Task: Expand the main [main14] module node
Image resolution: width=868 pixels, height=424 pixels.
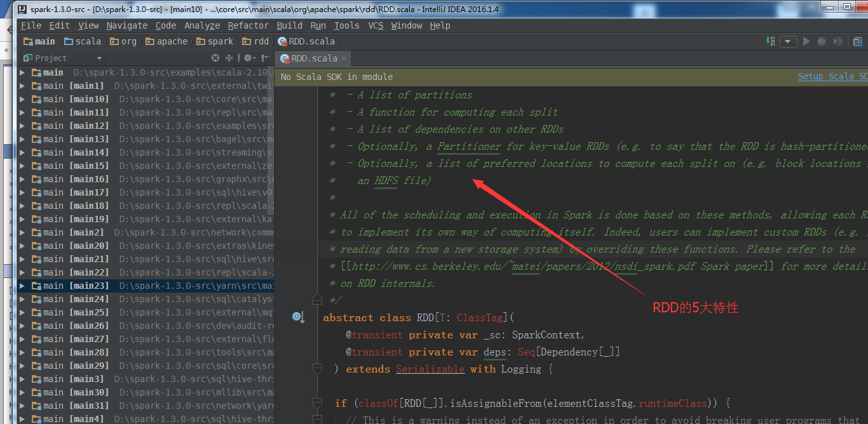Action: tap(22, 152)
